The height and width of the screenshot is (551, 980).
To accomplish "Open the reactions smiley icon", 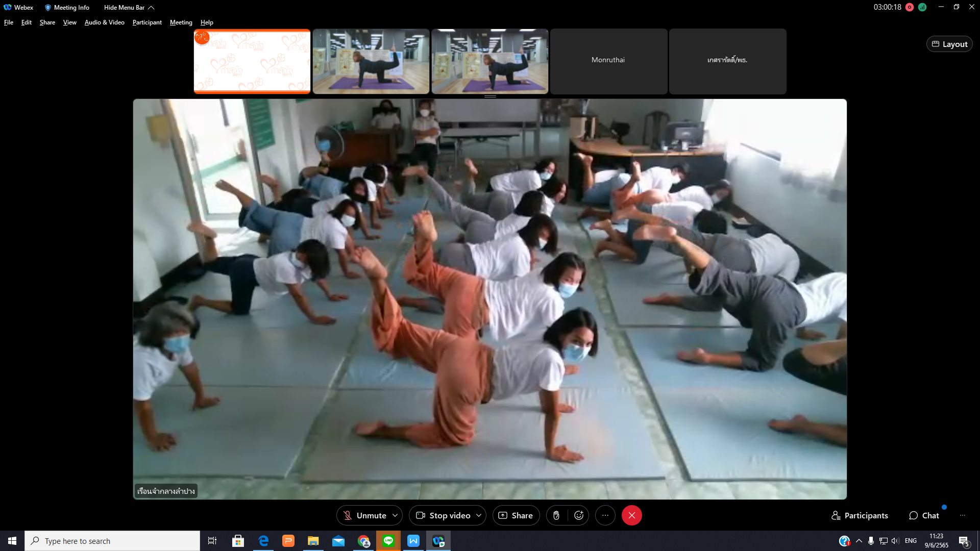I will [579, 515].
